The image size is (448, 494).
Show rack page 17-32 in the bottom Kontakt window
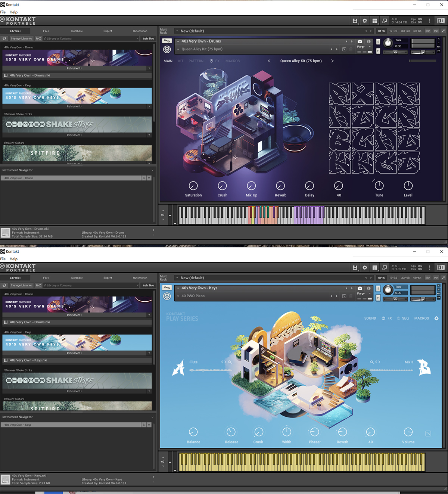click(x=393, y=278)
